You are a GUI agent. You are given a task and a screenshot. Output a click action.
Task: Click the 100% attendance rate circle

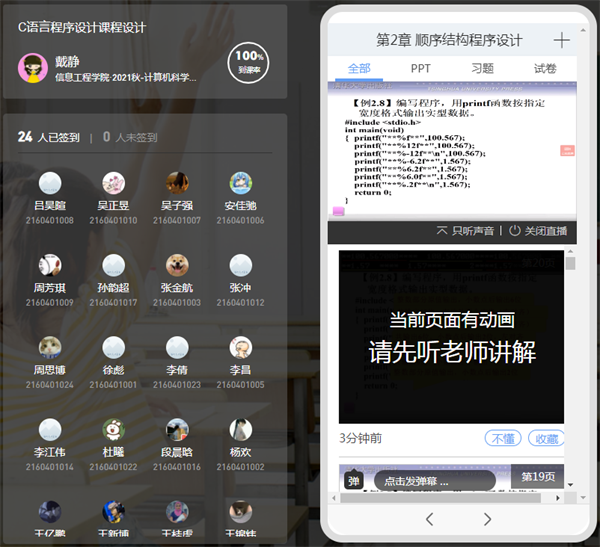[x=247, y=62]
